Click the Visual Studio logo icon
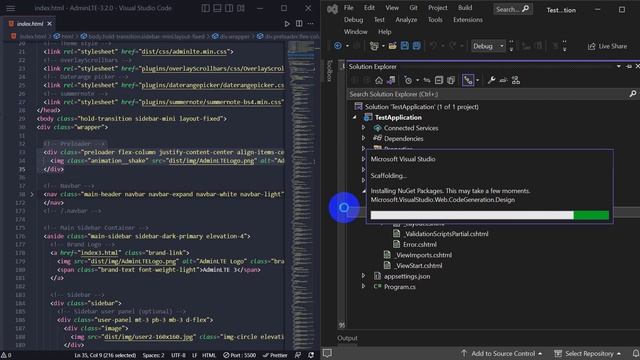This screenshot has height=360, width=640. click(x=332, y=9)
